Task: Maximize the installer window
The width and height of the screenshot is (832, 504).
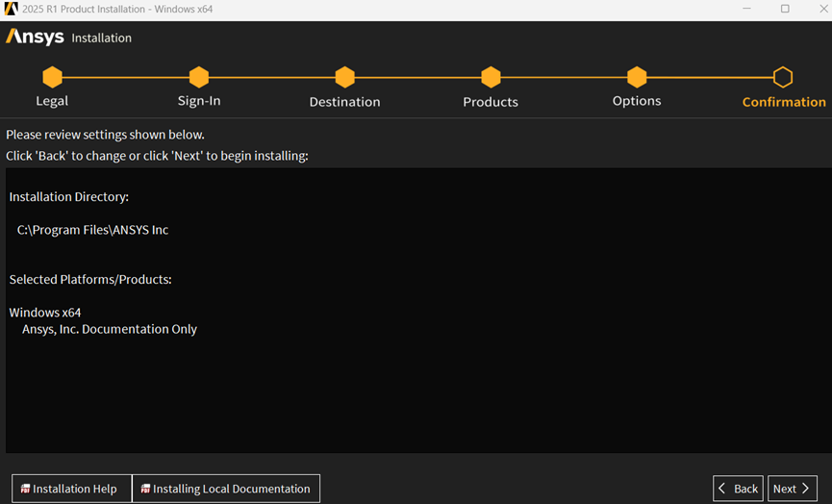Action: [785, 9]
